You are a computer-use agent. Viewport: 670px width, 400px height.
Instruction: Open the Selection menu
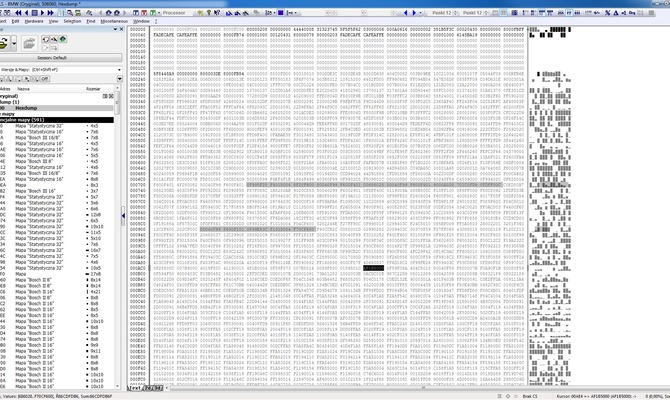point(70,20)
